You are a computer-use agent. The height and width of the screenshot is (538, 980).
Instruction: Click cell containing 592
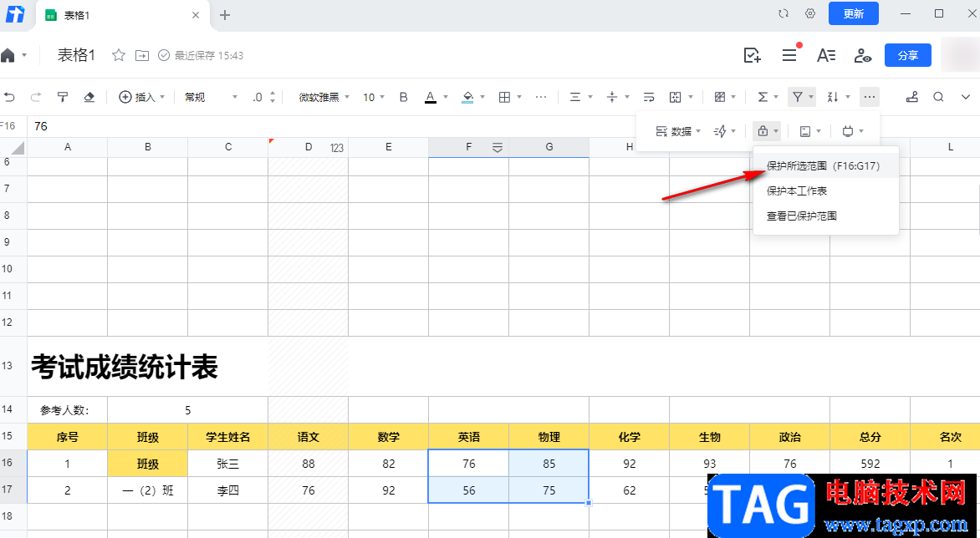tap(870, 464)
